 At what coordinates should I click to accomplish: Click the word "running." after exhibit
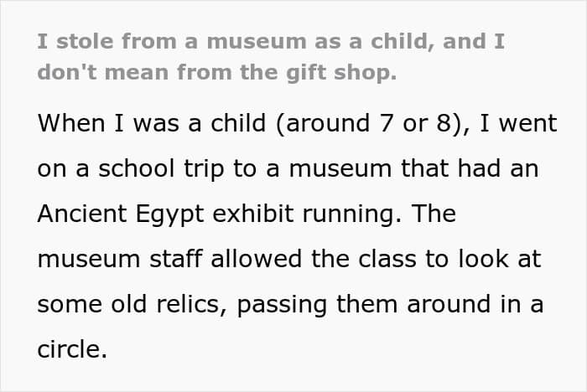point(351,214)
